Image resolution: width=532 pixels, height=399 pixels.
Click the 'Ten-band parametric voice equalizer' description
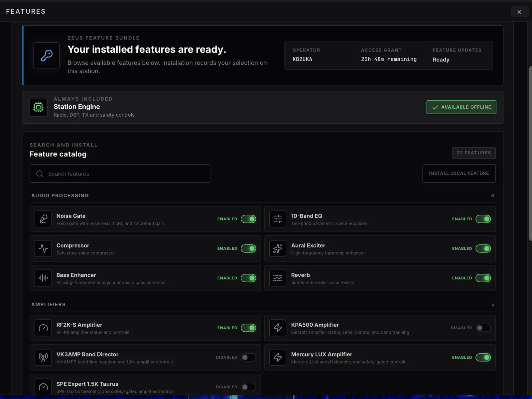click(x=329, y=223)
